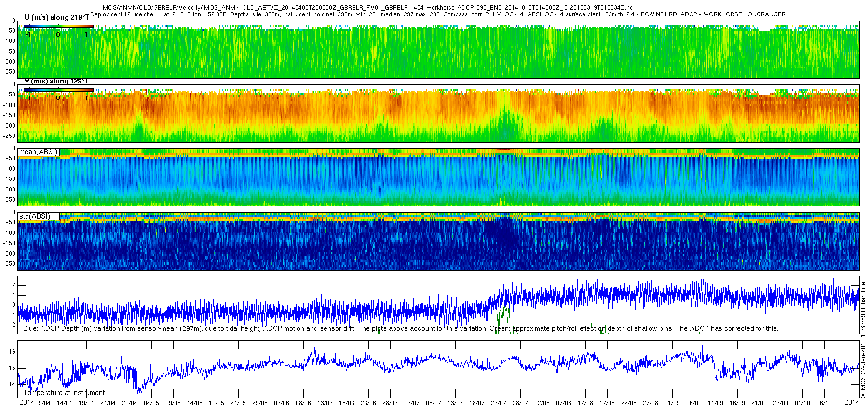The width and height of the screenshot is (868, 410).
Task: Click the '03/07' date tick label
Action: 412,403
